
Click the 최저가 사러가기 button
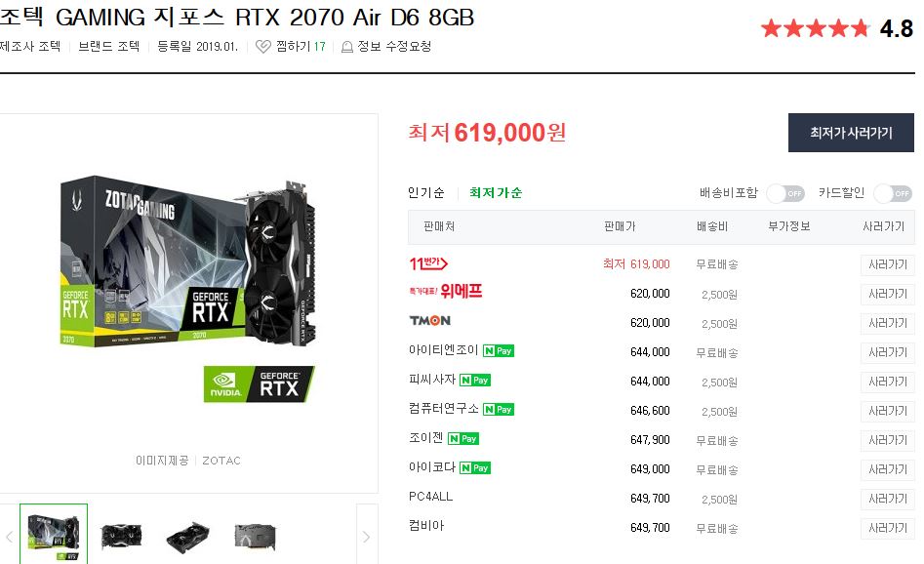pyautogui.click(x=851, y=133)
